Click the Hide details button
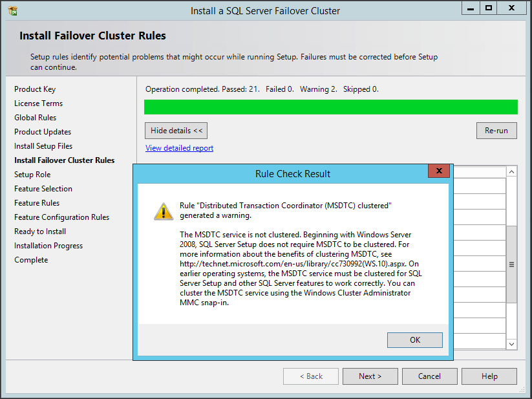Viewport: 532px width, 399px height. (x=176, y=131)
